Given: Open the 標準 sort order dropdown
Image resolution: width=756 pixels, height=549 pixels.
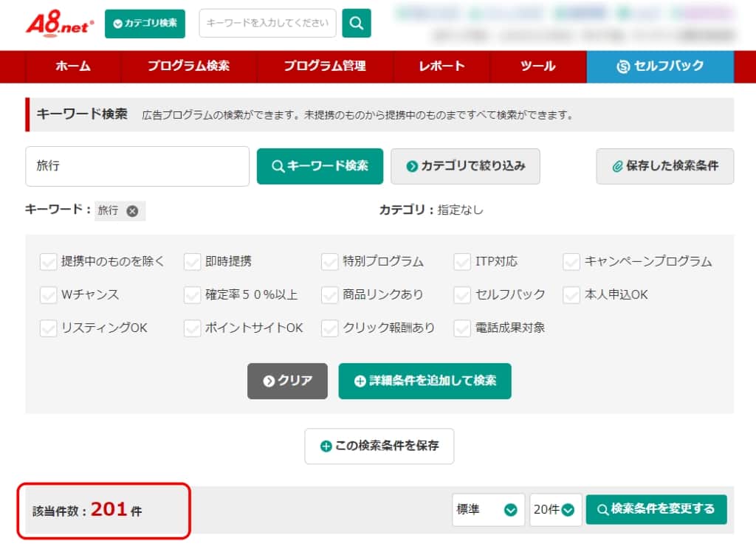Looking at the screenshot, I should [x=488, y=509].
